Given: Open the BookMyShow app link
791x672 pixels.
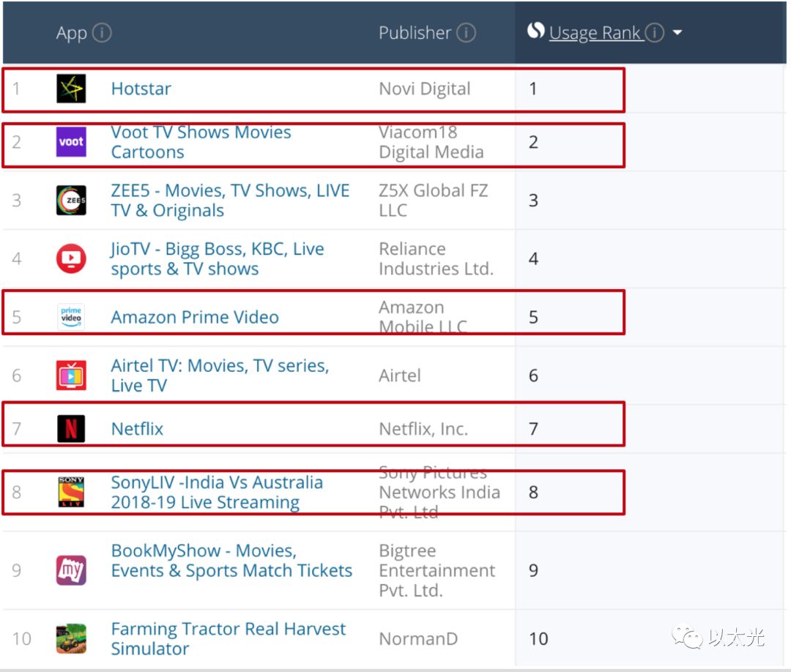Looking at the screenshot, I should pyautogui.click(x=231, y=561).
